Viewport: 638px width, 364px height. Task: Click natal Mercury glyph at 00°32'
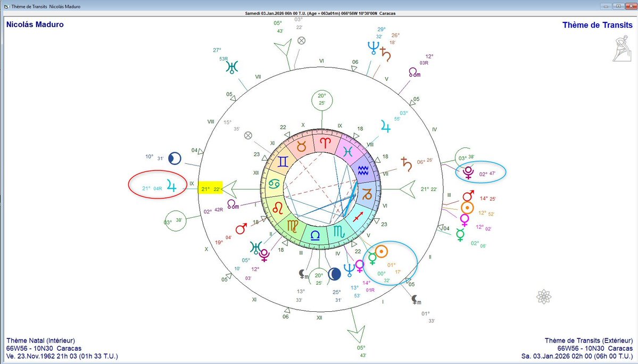point(372,258)
